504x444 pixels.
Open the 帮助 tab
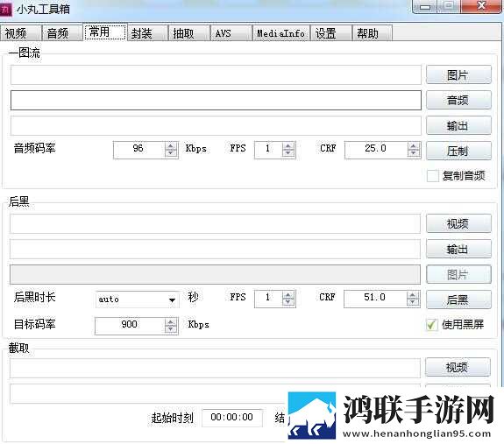click(372, 32)
